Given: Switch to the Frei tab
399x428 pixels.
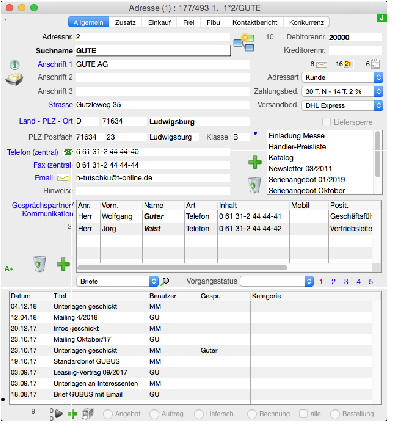Looking at the screenshot, I should click(189, 22).
